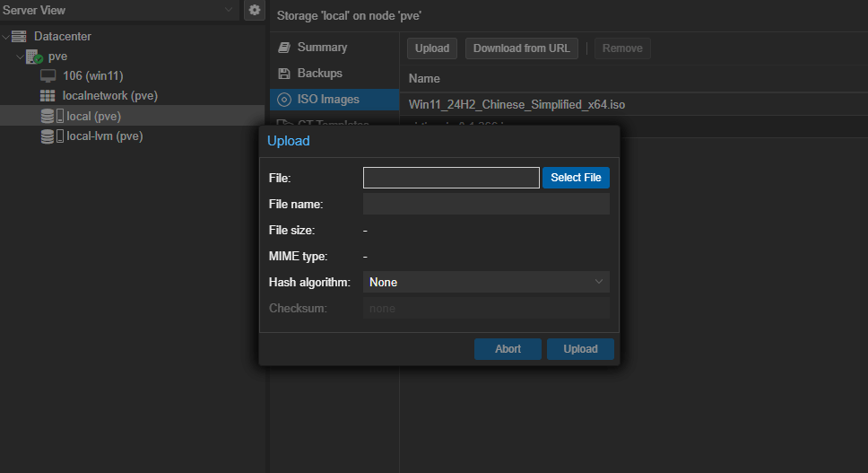
Task: Click Upload button in the dialog footer
Action: pos(580,349)
